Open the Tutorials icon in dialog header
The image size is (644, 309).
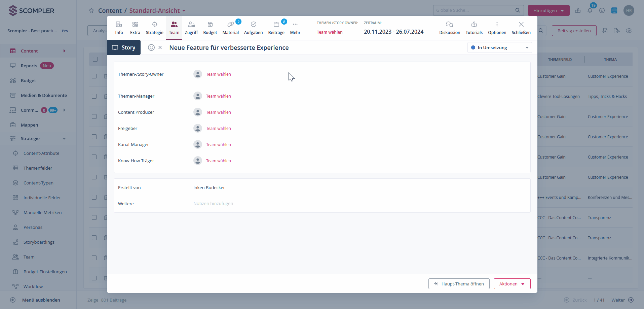click(474, 28)
